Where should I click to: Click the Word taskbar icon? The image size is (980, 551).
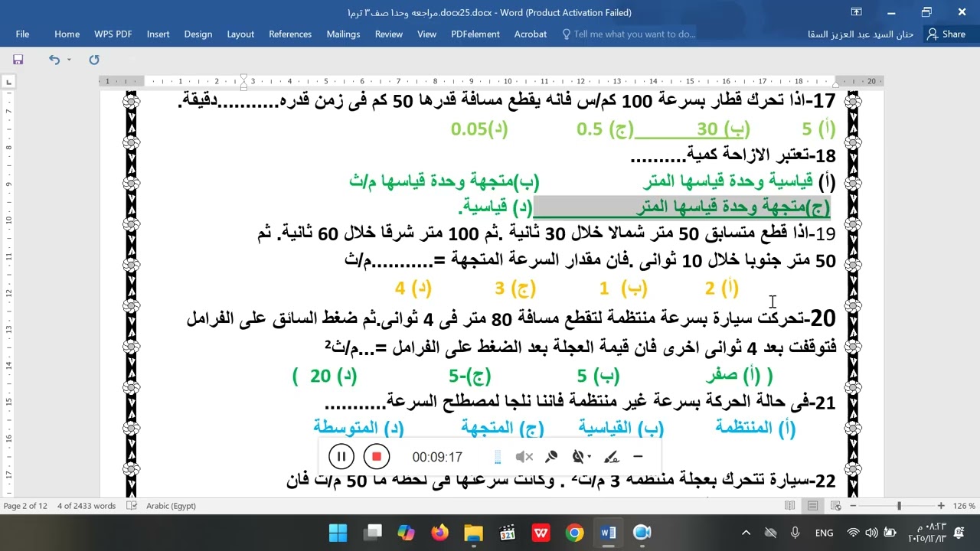coord(609,533)
